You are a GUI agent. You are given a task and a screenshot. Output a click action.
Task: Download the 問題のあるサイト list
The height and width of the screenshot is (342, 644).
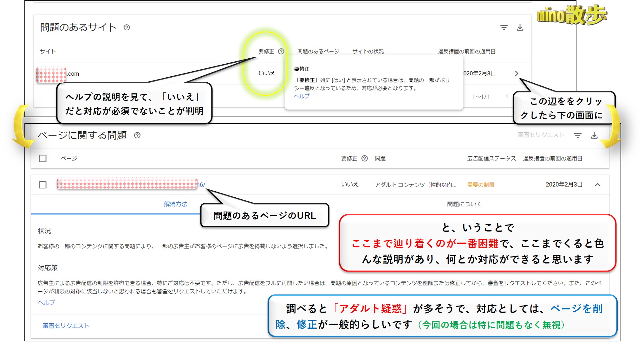pos(520,28)
